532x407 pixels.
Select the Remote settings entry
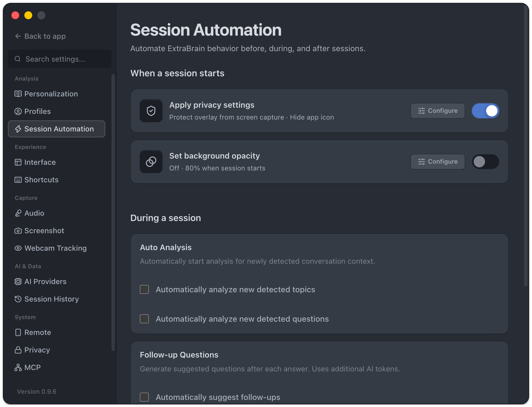pos(57,332)
